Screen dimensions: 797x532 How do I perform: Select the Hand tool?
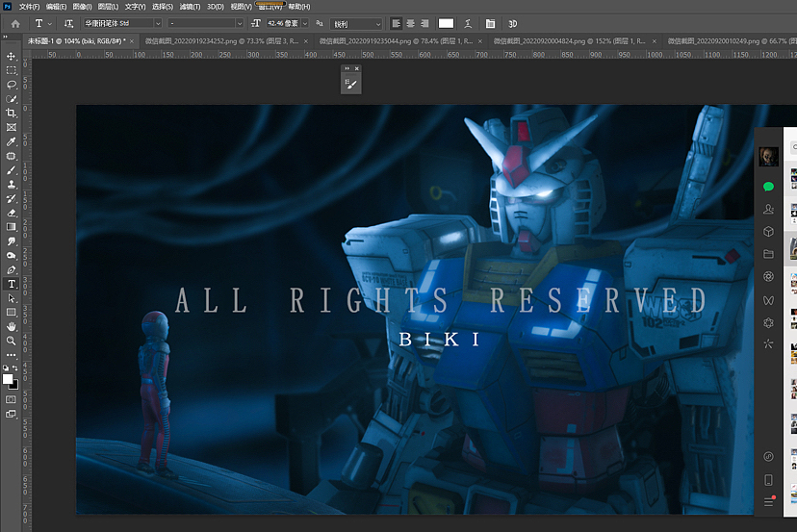coord(12,326)
